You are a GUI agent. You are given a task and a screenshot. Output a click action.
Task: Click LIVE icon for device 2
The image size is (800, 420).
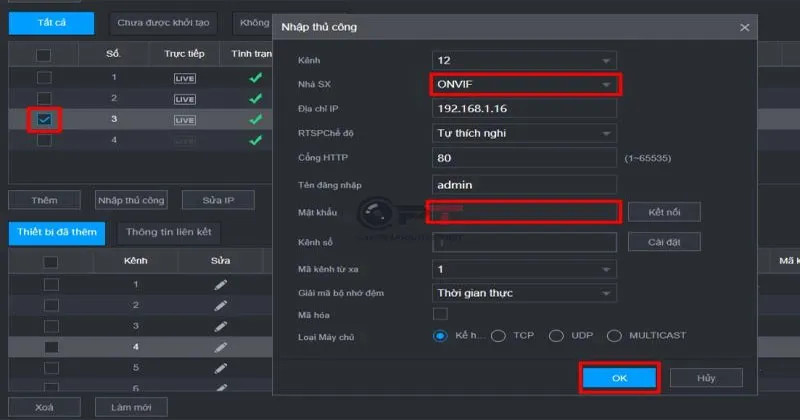pyautogui.click(x=185, y=99)
